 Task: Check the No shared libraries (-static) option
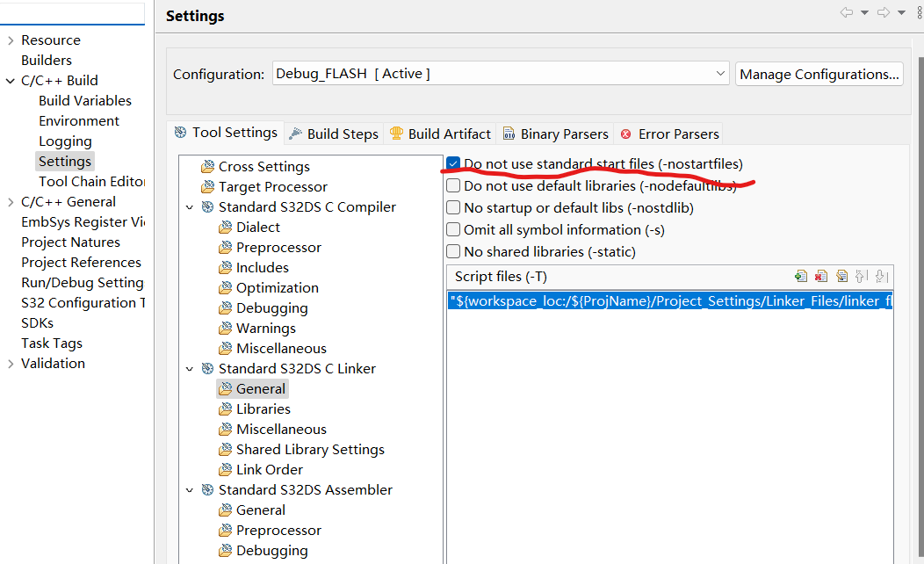pos(452,251)
